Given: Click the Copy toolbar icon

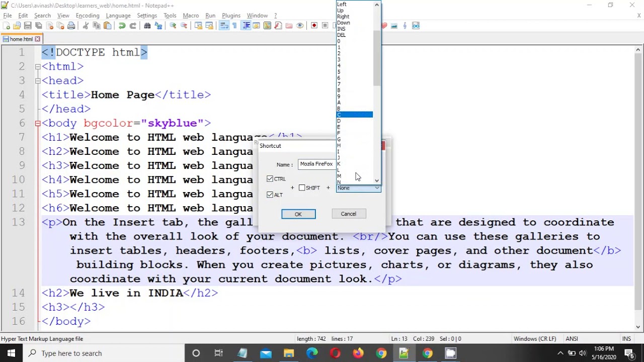Looking at the screenshot, I should click(97, 26).
